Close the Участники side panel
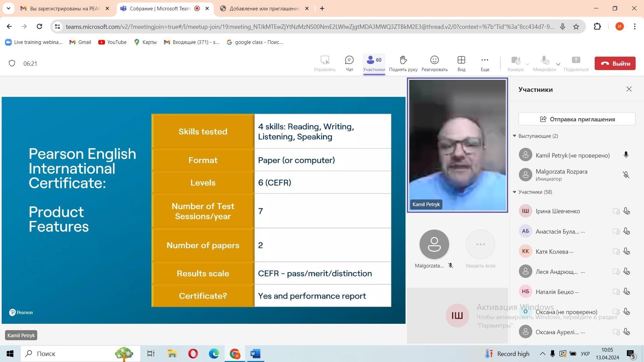The image size is (644, 362). pyautogui.click(x=629, y=89)
